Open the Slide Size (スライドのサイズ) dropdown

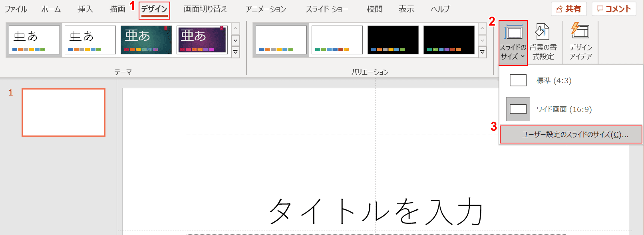(x=513, y=43)
